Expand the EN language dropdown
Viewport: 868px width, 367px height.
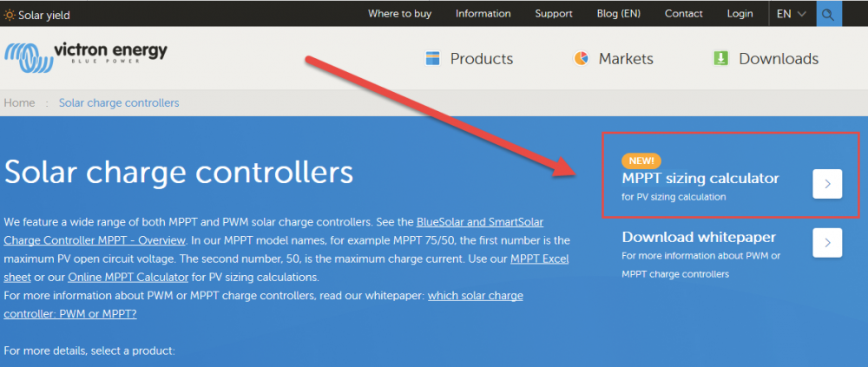[792, 14]
